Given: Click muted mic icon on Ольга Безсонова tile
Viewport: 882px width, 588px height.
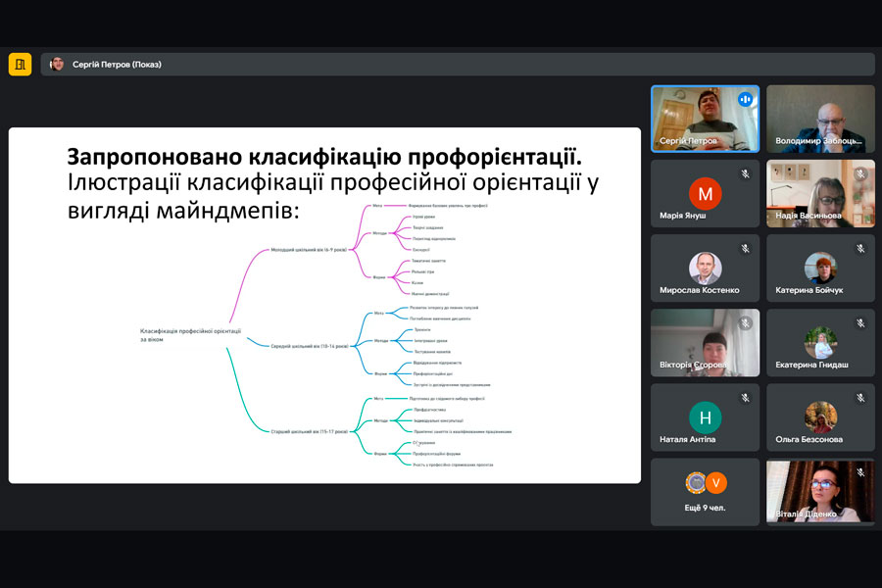Looking at the screenshot, I should (860, 398).
